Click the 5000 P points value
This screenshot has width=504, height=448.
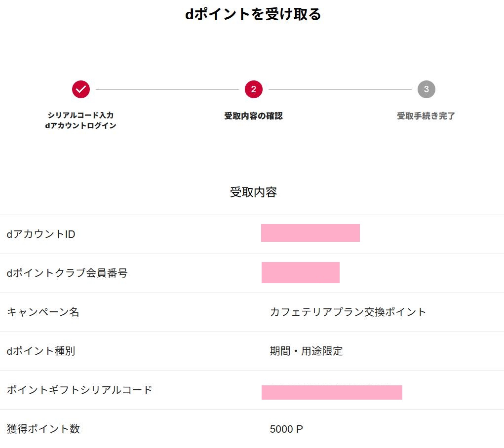(286, 429)
